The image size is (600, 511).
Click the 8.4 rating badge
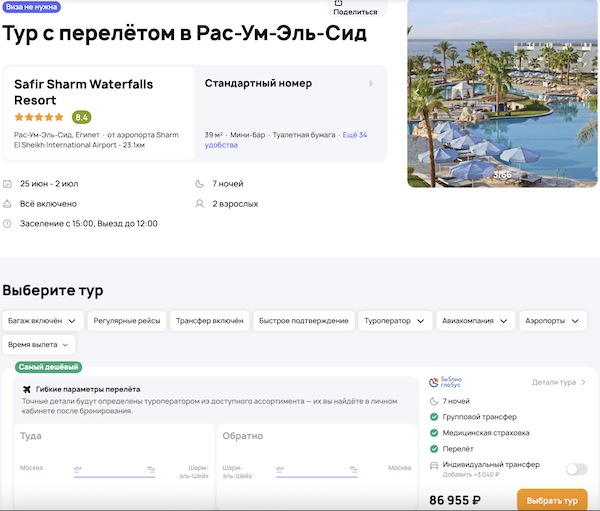[x=82, y=117]
